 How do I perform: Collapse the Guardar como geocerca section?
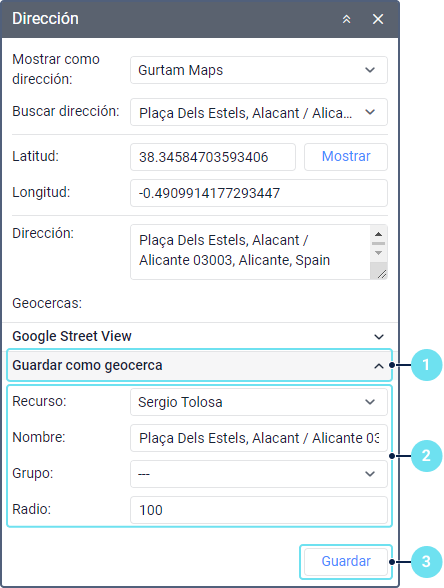200,365
